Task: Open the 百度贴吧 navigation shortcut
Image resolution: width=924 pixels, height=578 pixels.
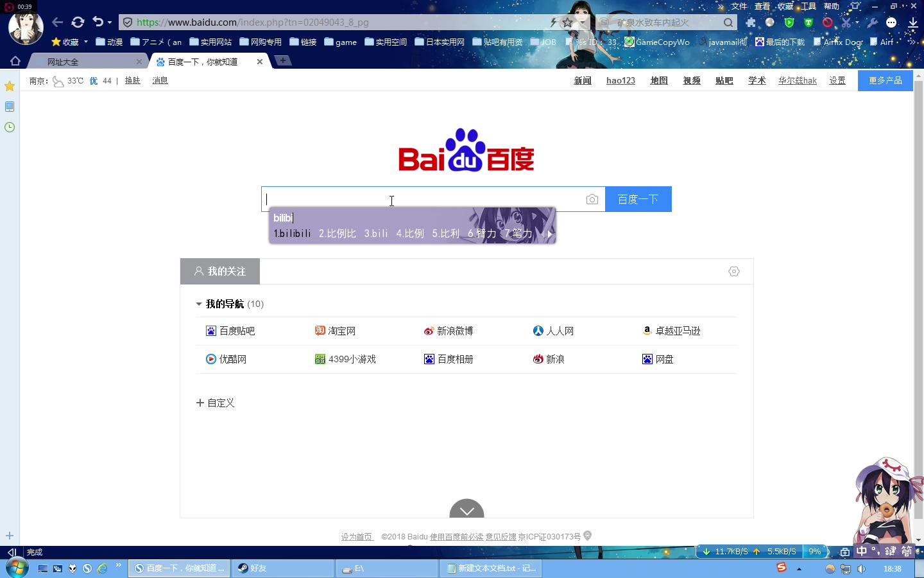Action: (230, 331)
